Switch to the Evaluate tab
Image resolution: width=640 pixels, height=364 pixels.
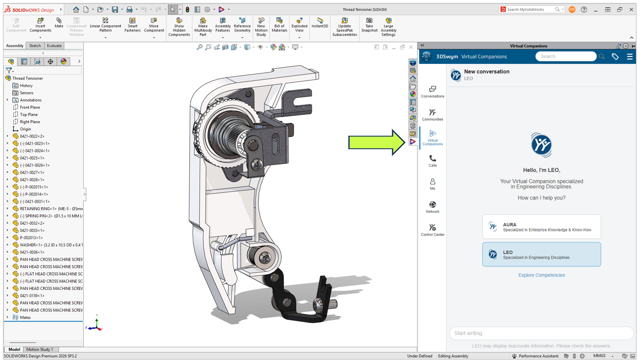54,46
